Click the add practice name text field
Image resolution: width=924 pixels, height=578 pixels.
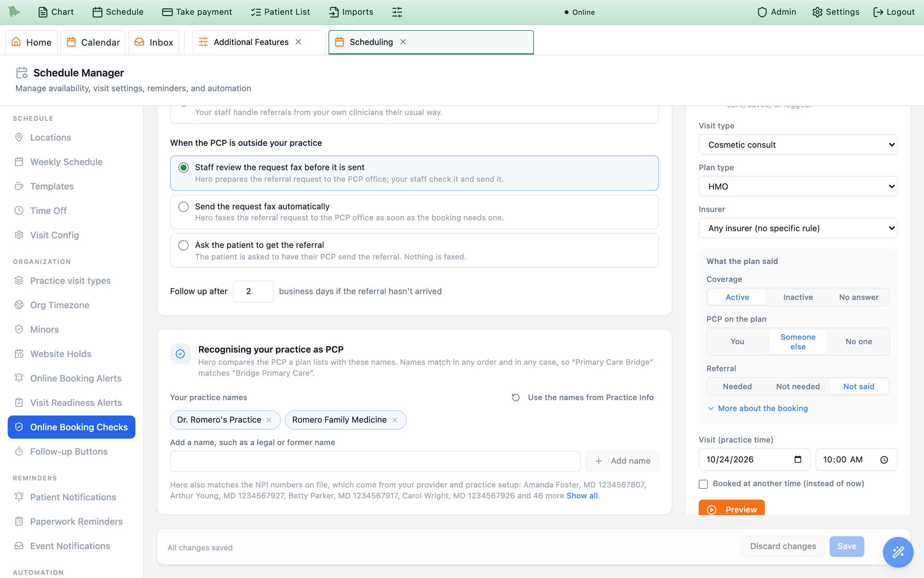(375, 461)
